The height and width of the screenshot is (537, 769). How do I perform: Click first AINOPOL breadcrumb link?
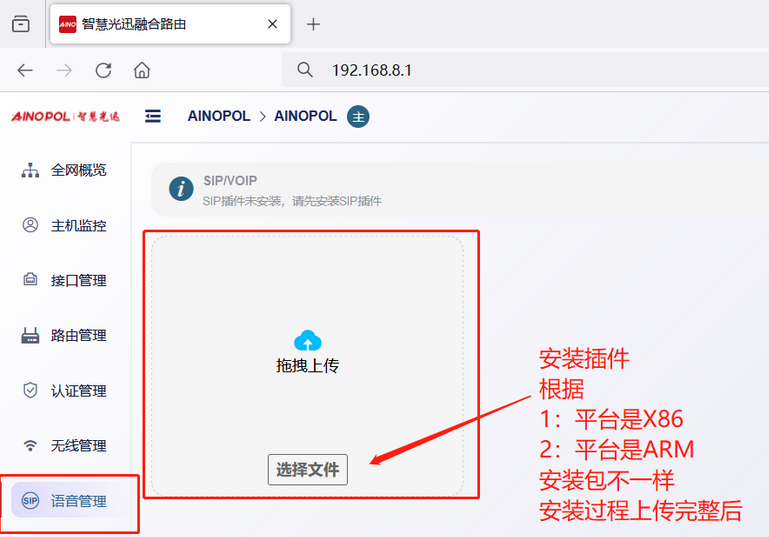tap(219, 116)
